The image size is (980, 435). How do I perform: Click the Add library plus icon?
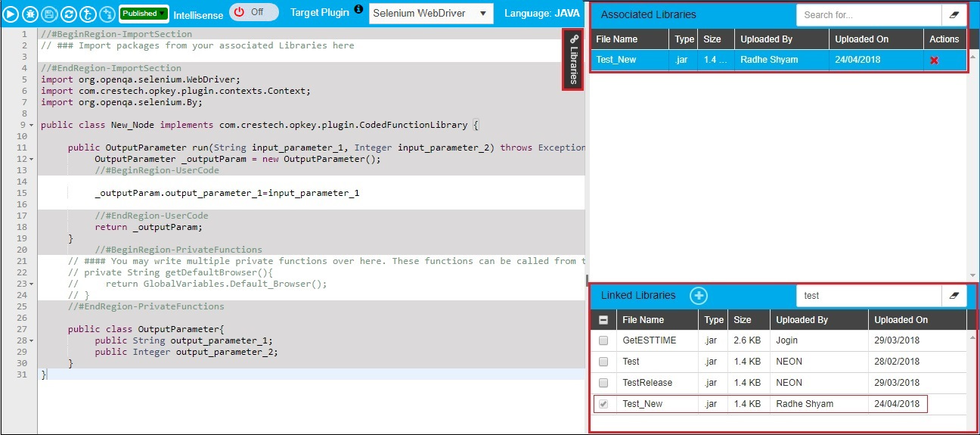coord(699,296)
